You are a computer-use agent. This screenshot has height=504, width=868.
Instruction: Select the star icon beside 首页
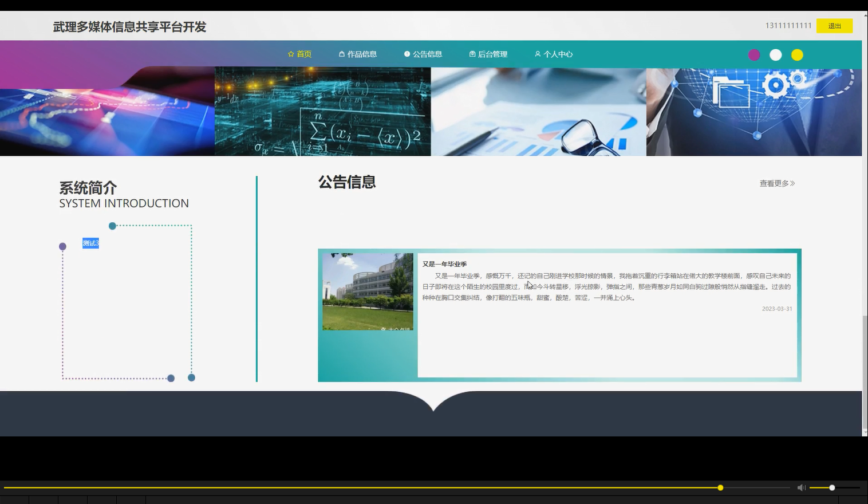coord(290,54)
